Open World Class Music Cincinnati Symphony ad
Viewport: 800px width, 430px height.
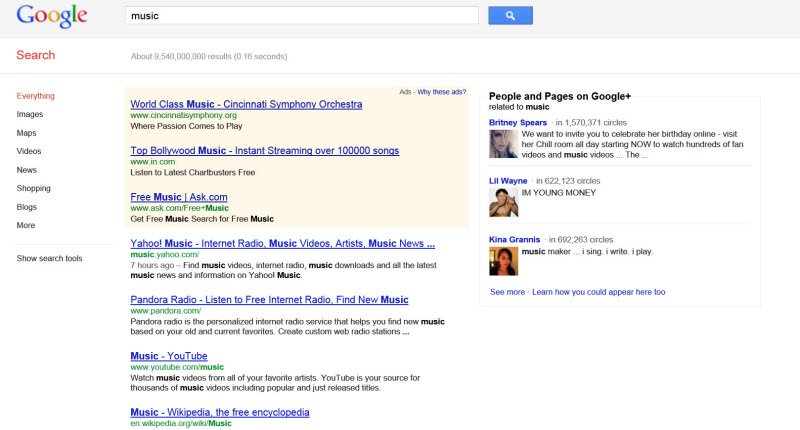point(246,104)
